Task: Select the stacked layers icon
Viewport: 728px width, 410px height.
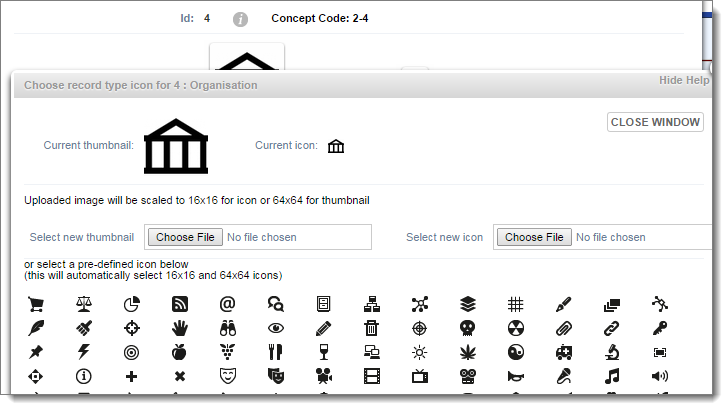Action: [468, 305]
